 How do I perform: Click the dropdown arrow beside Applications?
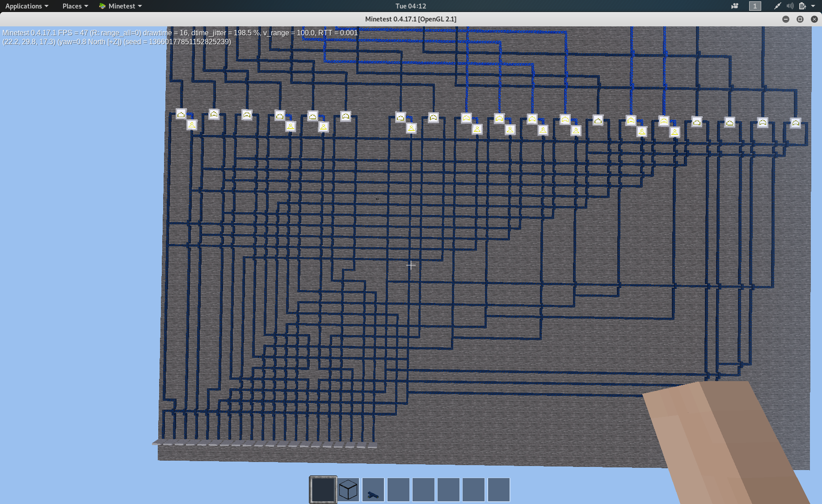click(x=46, y=6)
